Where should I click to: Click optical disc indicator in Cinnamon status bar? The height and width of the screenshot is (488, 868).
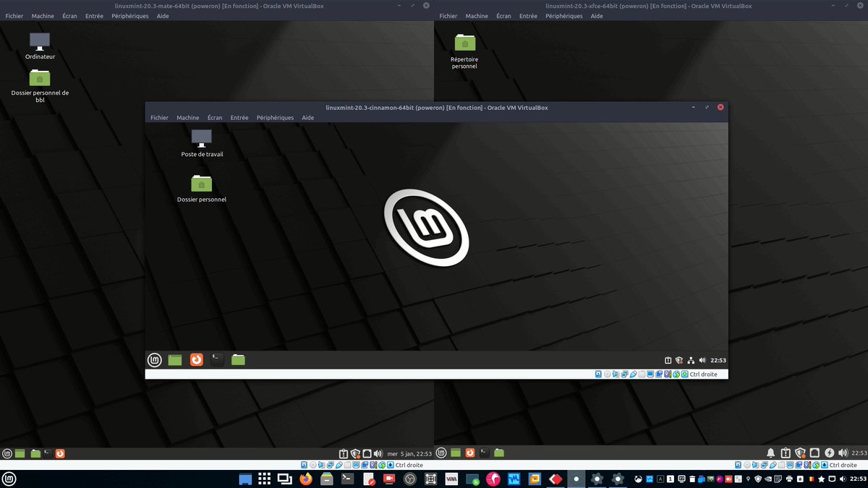tap(608, 374)
